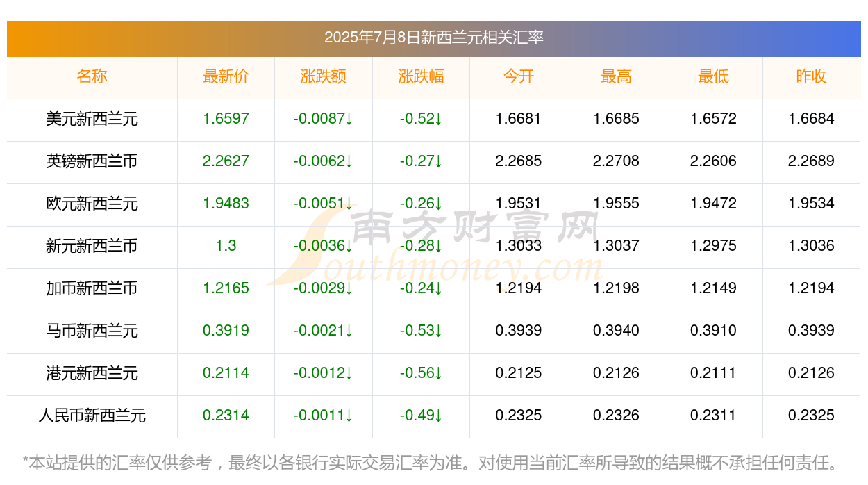This screenshot has width=868, height=485.
Task: Click latest price 0.2114
Action: [x=226, y=373]
